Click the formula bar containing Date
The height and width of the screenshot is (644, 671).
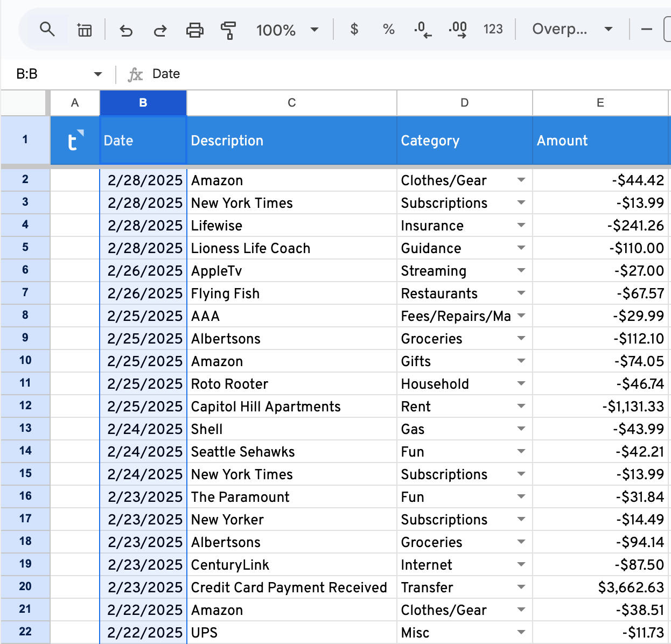click(399, 74)
